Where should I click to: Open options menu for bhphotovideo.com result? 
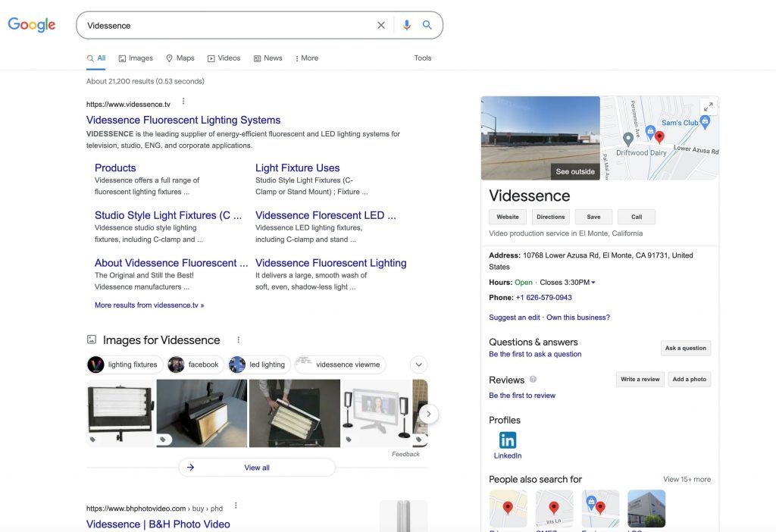[236, 505]
